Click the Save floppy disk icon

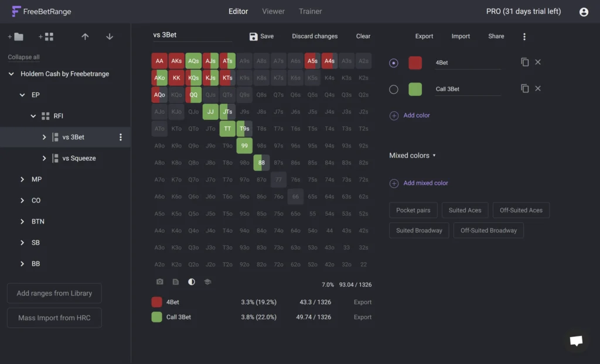253,36
